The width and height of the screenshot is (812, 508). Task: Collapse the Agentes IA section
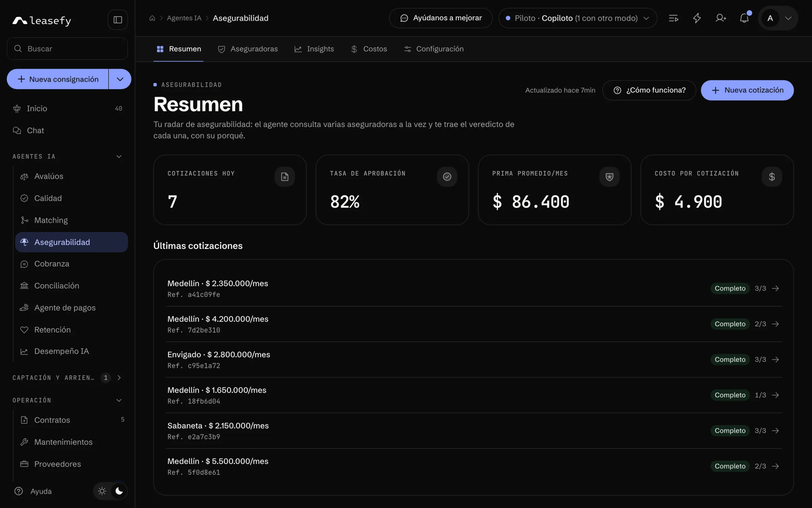[x=119, y=156]
